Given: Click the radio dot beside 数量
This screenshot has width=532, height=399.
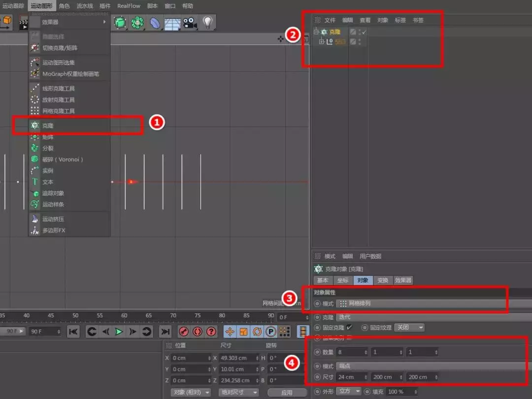Looking at the screenshot, I should [317, 352].
